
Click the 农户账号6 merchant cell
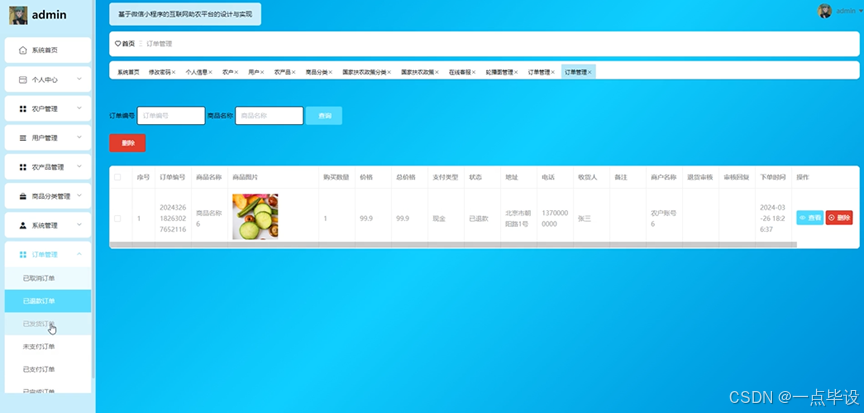click(x=663, y=219)
